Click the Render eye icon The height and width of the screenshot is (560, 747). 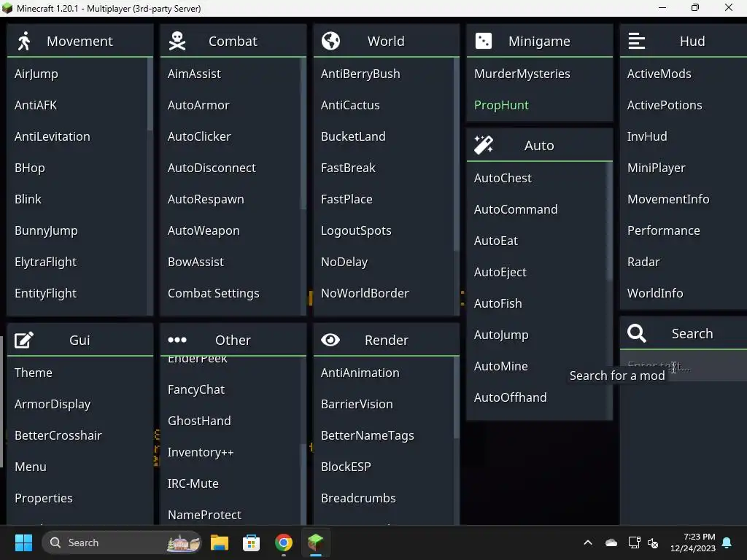tap(330, 340)
